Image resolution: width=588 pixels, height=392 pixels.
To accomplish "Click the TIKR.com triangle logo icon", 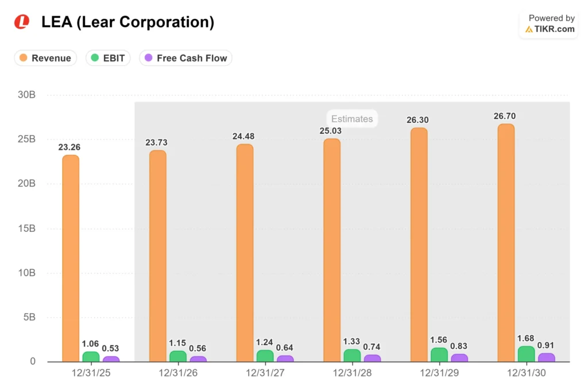I will point(529,29).
